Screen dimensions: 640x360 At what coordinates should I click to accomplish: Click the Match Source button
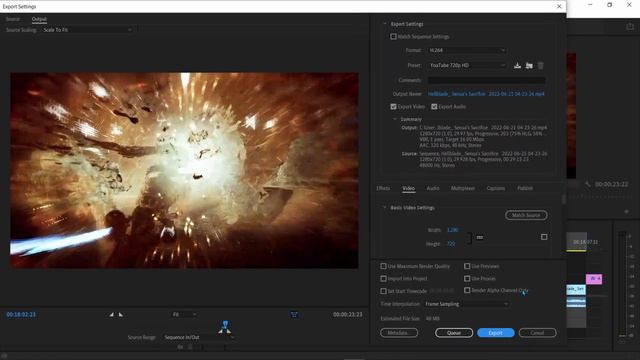point(526,215)
